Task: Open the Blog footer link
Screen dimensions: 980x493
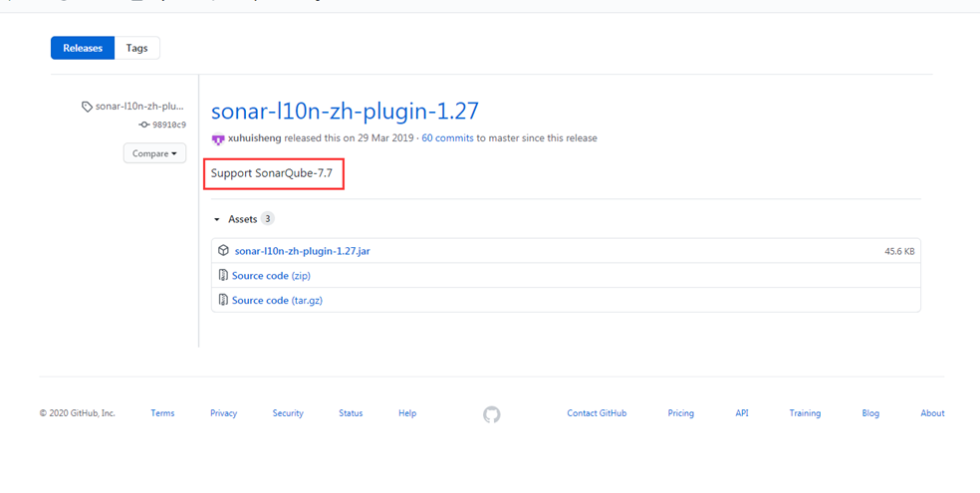Action: (870, 413)
